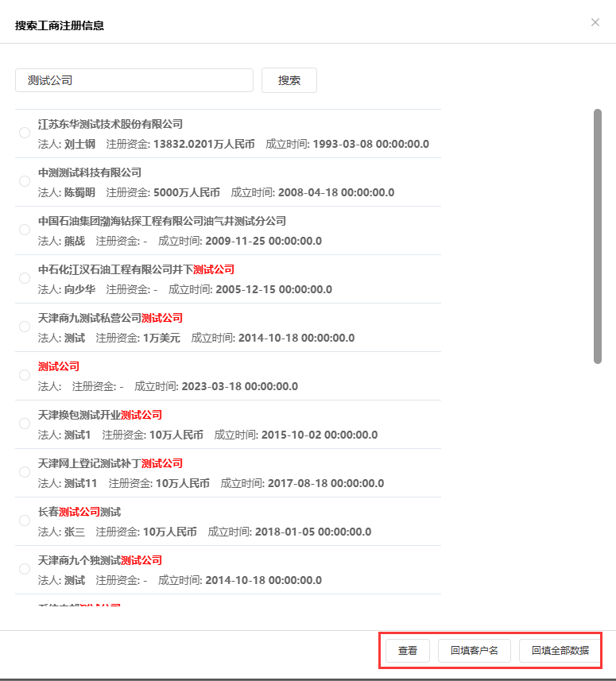Click the company name 江苏东华测试技术股份有限公司
616x681 pixels.
pyautogui.click(x=110, y=124)
